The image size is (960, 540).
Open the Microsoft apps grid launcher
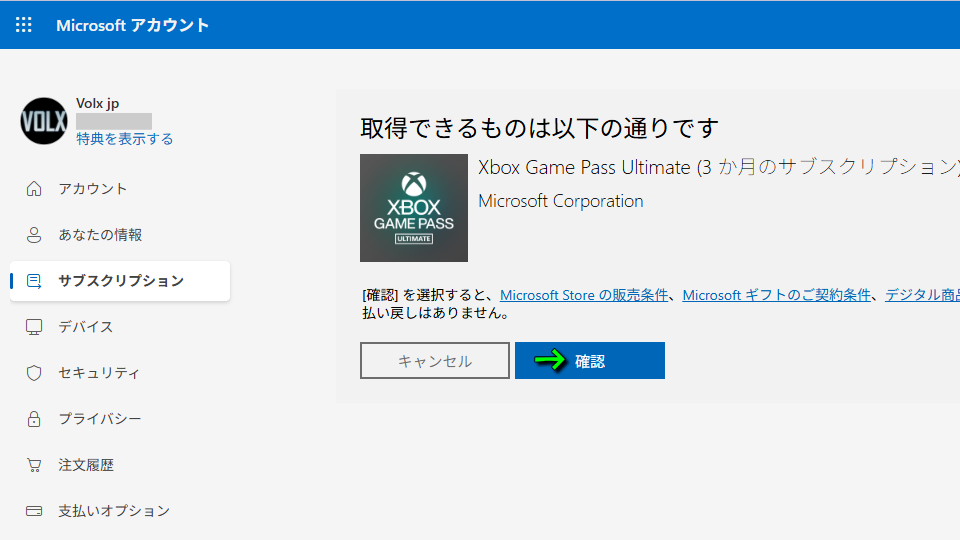coord(24,24)
